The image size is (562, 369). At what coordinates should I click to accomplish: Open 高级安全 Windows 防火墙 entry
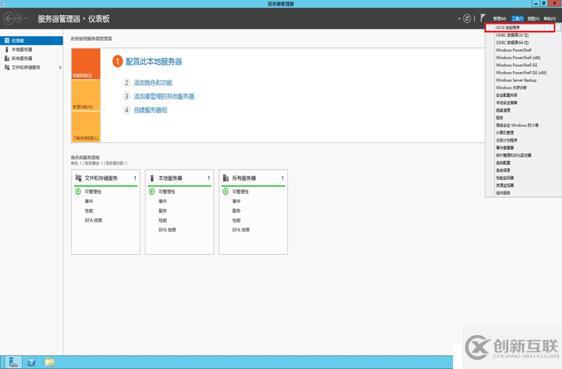tap(517, 125)
